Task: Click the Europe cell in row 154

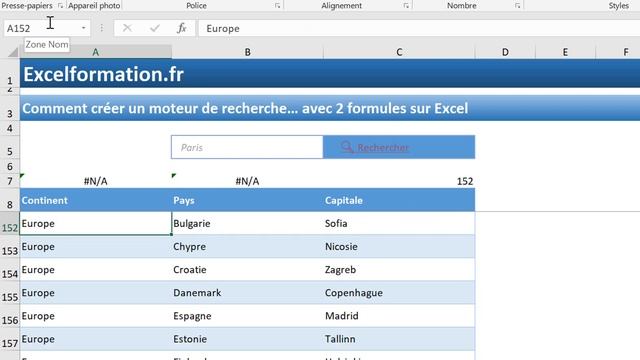Action: 96,269
